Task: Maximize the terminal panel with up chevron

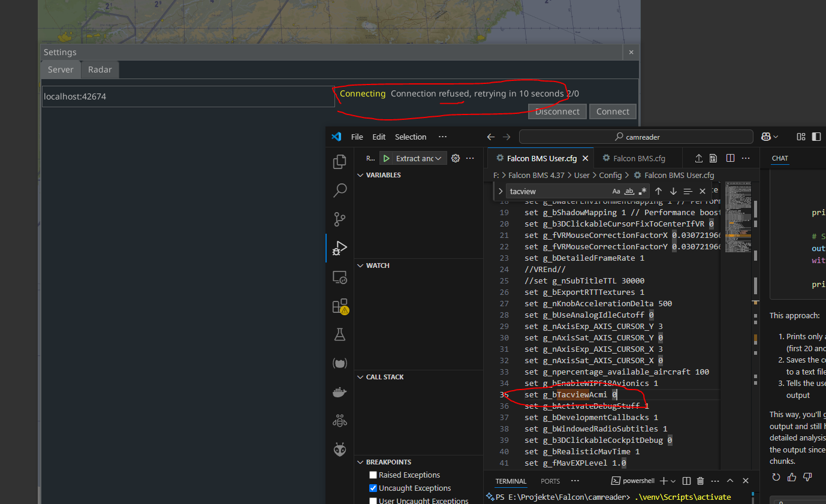Action: coord(730,481)
